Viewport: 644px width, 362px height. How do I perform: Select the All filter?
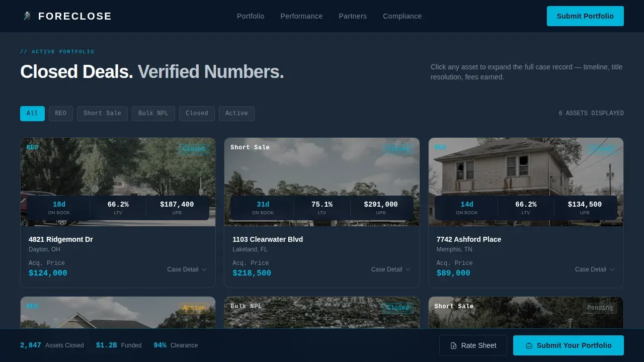pos(32,114)
